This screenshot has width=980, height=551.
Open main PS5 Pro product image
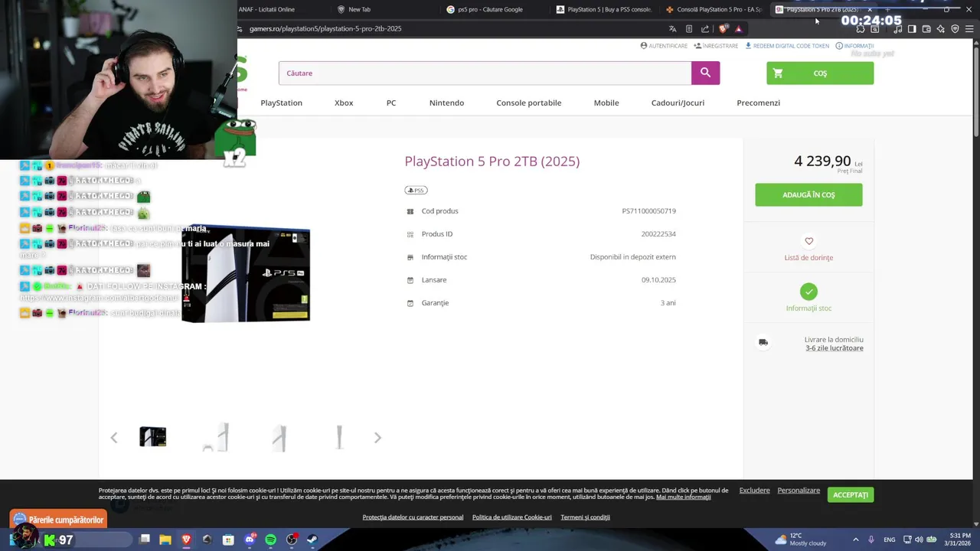pos(246,273)
